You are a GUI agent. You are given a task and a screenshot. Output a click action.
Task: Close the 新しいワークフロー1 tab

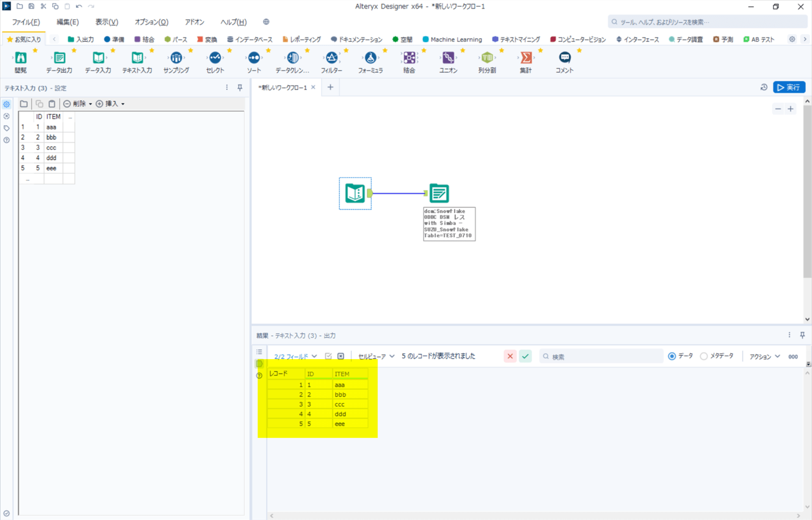[313, 87]
